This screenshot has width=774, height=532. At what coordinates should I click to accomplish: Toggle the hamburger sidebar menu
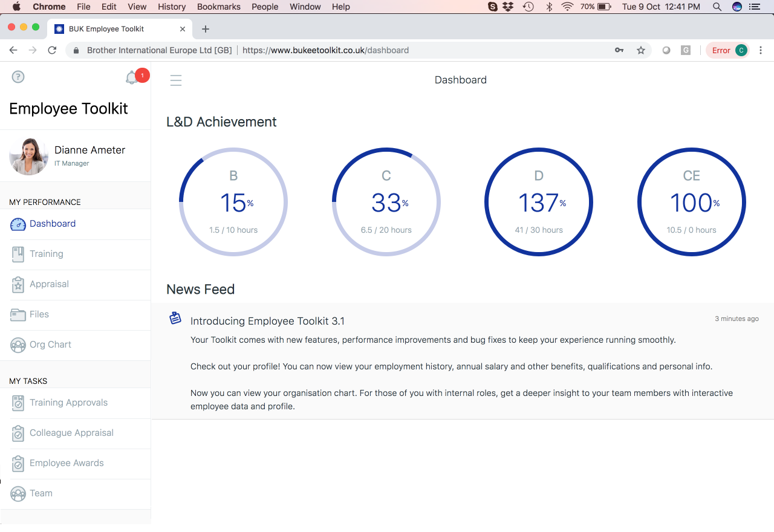coord(176,80)
